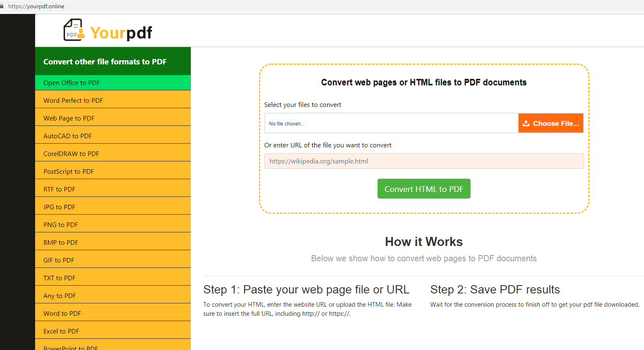Screen dimensions: 644x350
Task: Click the No file chosen field
Action: tap(391, 123)
